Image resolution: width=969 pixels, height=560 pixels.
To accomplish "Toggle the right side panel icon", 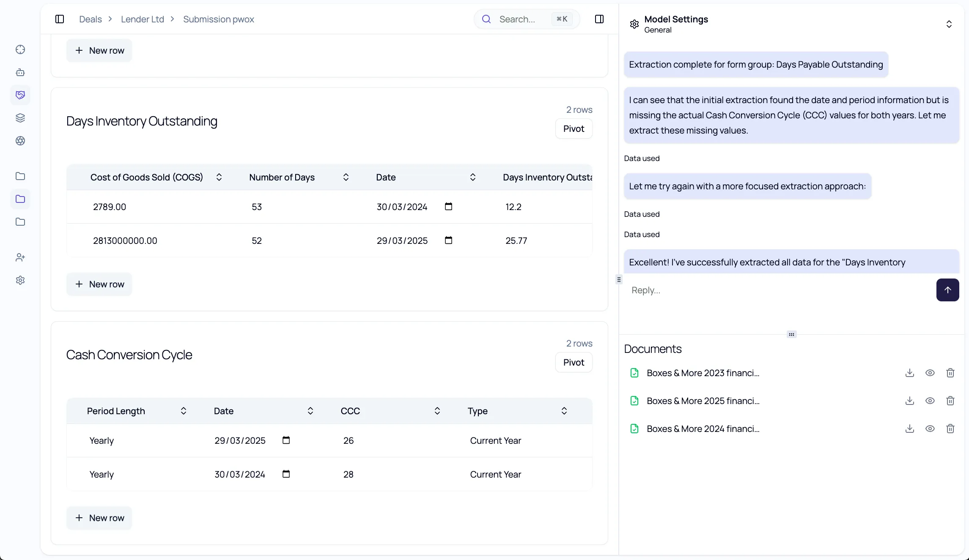I will [599, 19].
